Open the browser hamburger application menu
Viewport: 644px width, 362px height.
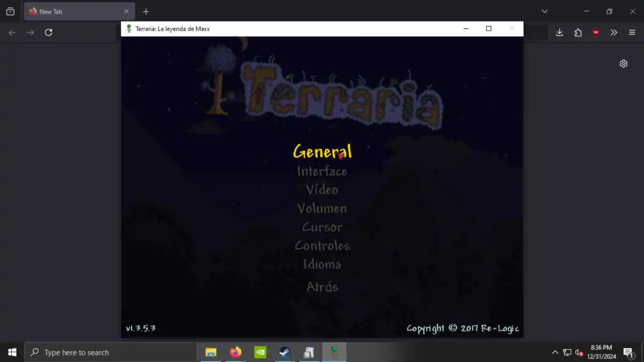[632, 32]
